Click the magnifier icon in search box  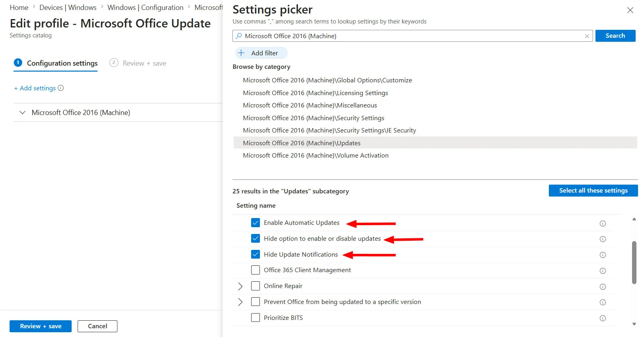(239, 36)
